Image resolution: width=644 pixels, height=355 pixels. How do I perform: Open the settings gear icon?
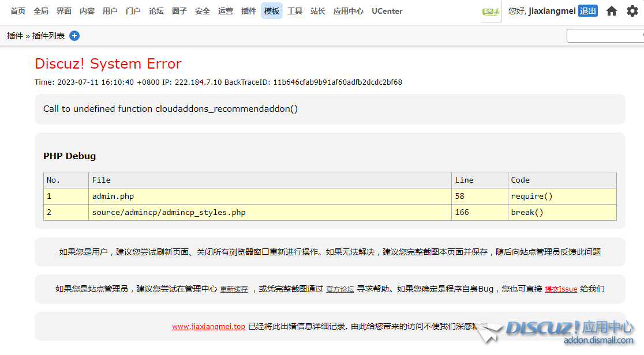[632, 11]
